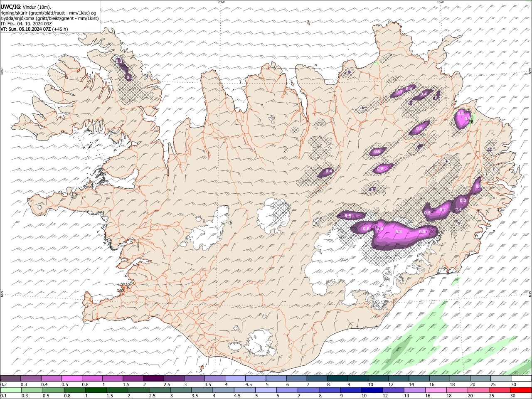Click the 10–12 swatch on the top scale
This screenshot has height=399, width=532.
pyautogui.click(x=379, y=378)
